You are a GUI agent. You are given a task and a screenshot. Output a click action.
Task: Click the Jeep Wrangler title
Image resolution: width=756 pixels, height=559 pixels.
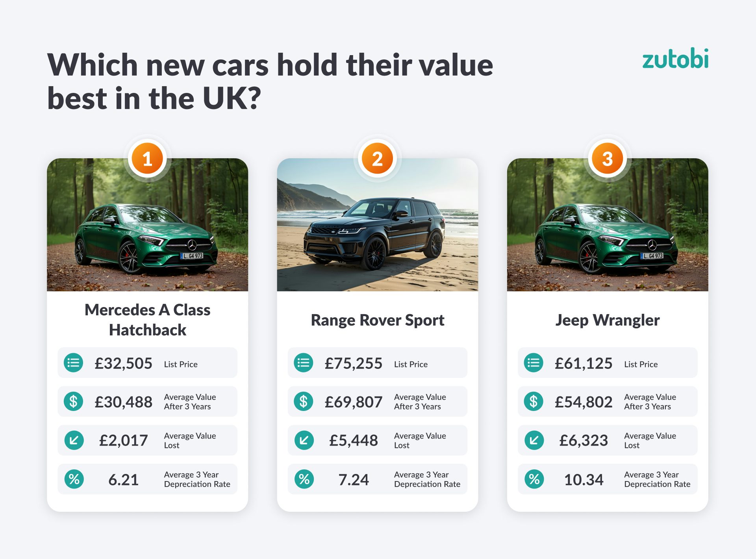tap(607, 320)
